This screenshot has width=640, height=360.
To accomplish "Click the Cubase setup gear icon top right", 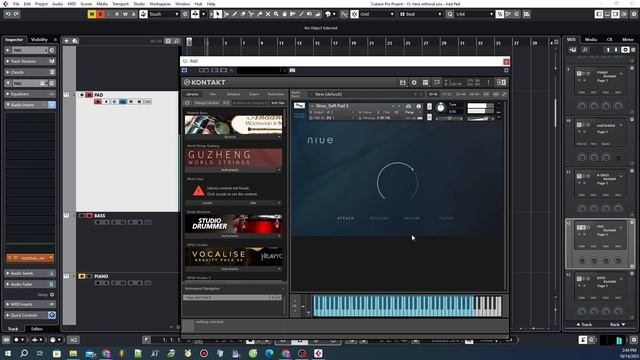I will (634, 14).
